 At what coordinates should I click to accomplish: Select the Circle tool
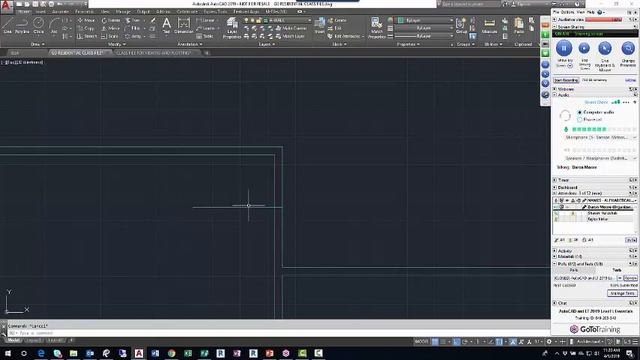38,26
